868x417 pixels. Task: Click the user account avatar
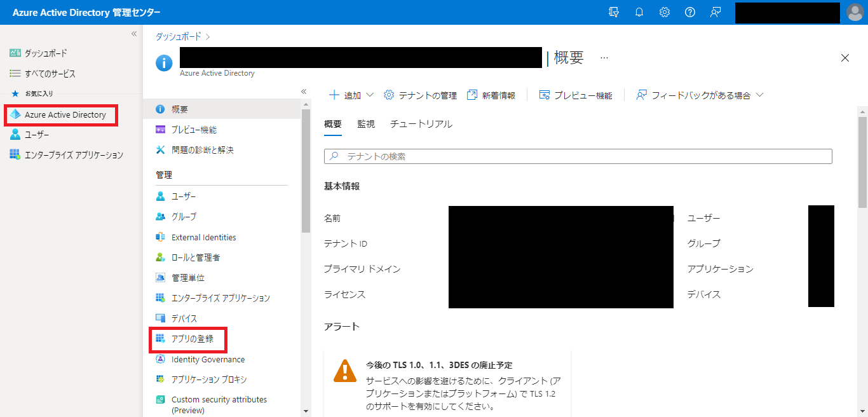pyautogui.click(x=855, y=12)
